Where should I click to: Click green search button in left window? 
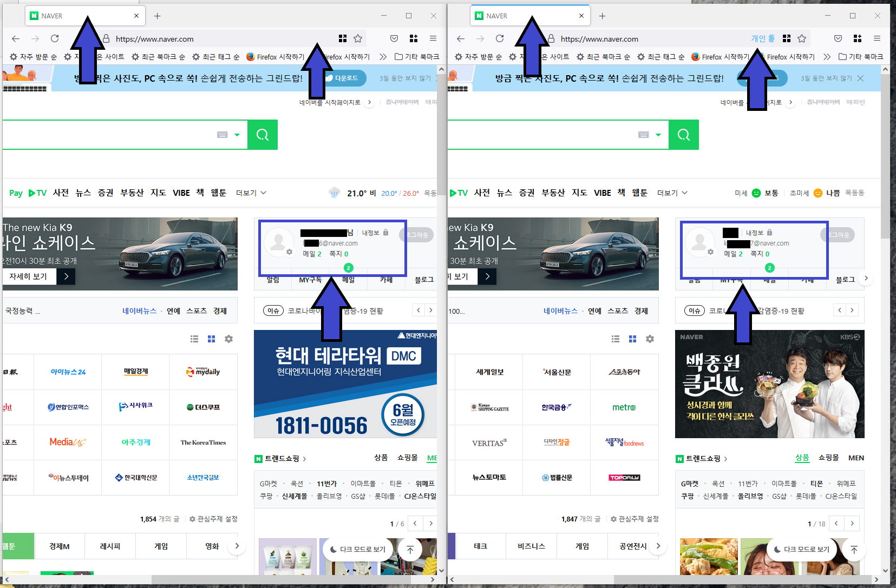(263, 135)
